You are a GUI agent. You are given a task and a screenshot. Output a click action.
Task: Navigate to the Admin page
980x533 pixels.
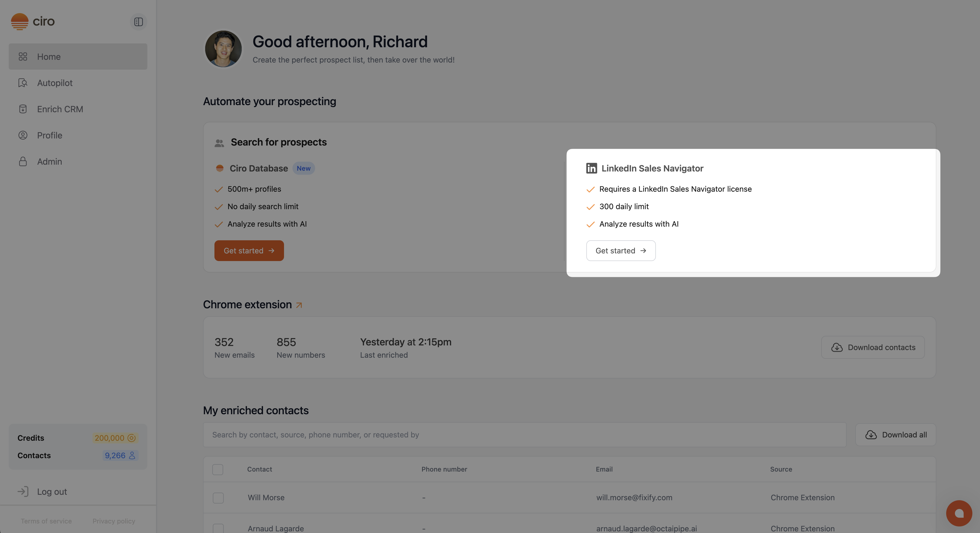pos(49,161)
